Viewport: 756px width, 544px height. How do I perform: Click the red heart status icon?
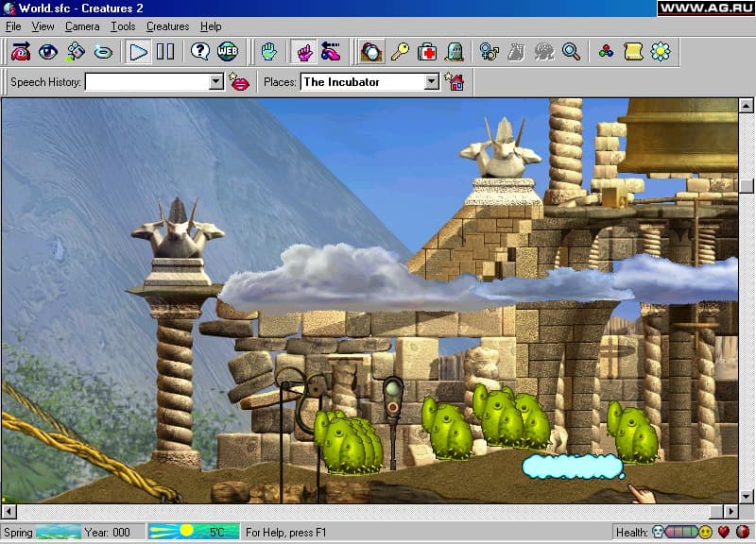(x=724, y=532)
